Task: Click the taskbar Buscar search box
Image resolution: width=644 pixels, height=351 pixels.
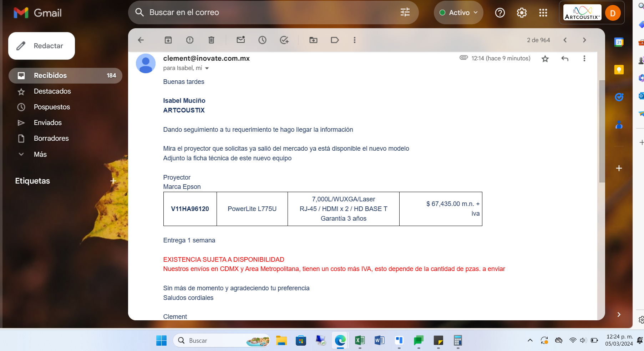Action: click(x=222, y=341)
